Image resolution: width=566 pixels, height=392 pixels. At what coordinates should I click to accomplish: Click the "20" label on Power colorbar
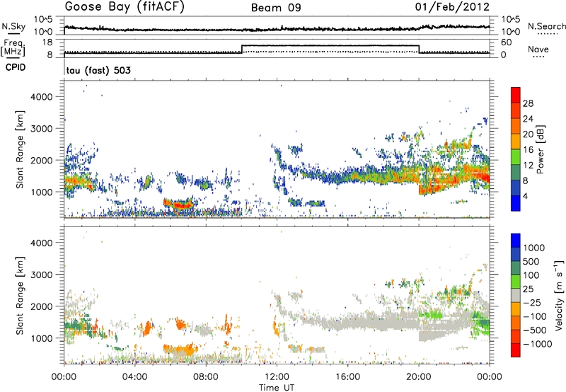[528, 134]
